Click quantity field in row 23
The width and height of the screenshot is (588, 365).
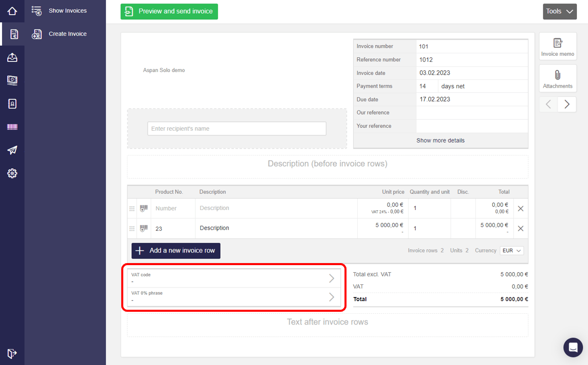pyautogui.click(x=428, y=228)
